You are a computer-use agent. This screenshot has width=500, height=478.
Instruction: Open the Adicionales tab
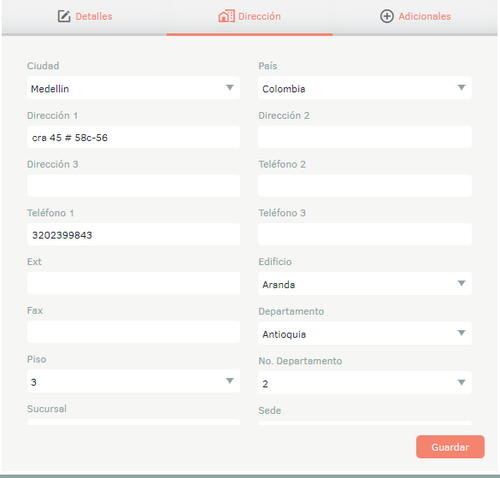pos(415,16)
